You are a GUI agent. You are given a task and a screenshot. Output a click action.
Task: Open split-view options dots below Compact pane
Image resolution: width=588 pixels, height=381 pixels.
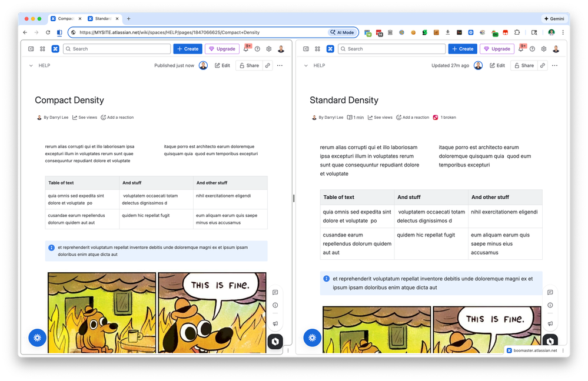pos(288,350)
